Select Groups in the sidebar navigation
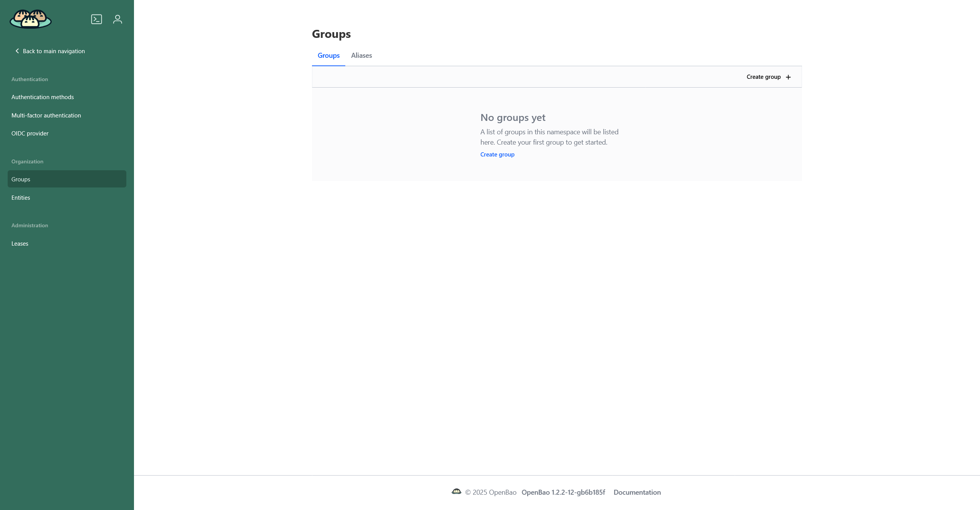The width and height of the screenshot is (980, 510). click(21, 179)
